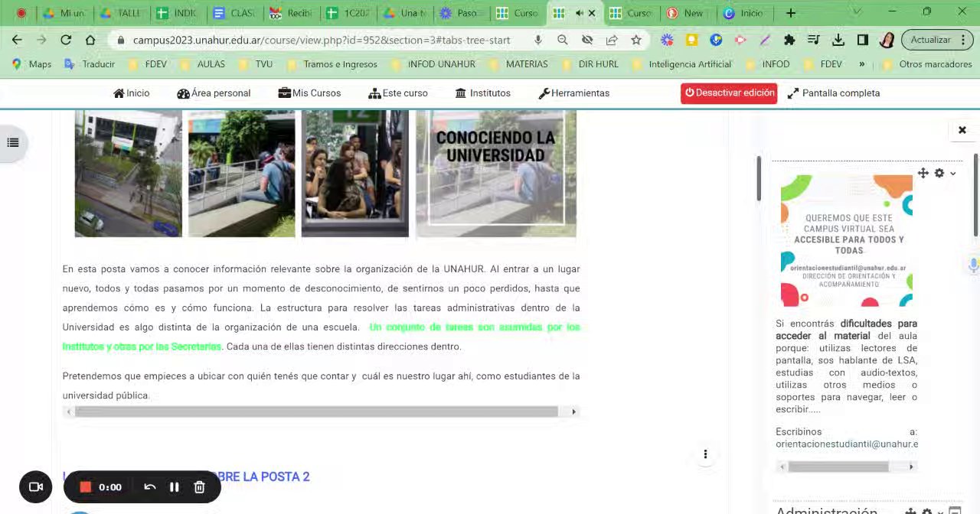The height and width of the screenshot is (514, 980).
Task: Open the Institutos menu
Action: click(x=483, y=93)
